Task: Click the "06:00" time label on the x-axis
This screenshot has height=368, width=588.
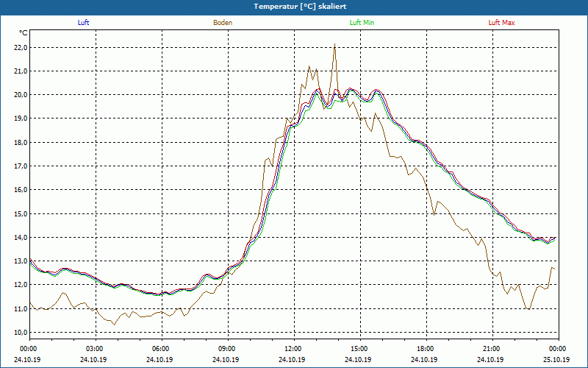Action: [x=162, y=349]
